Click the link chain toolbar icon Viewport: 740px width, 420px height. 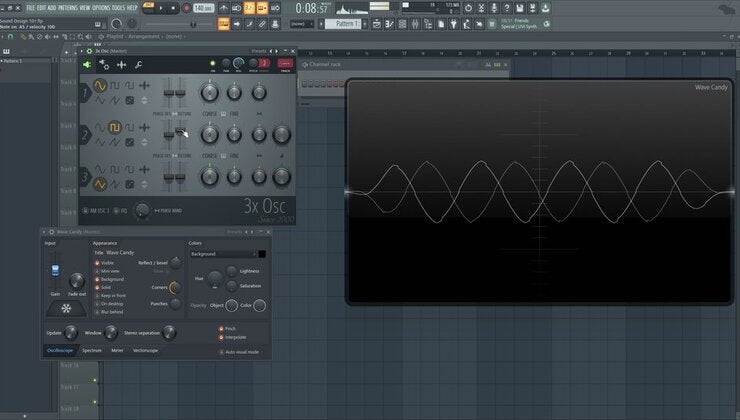[262, 24]
